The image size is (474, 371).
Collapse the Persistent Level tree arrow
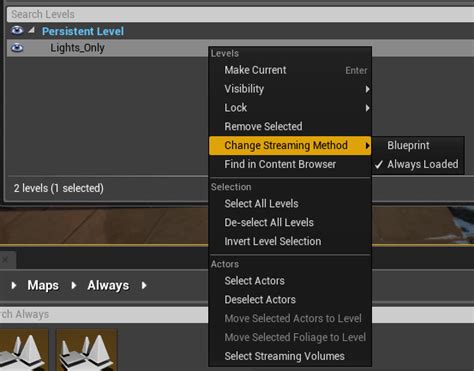click(31, 31)
